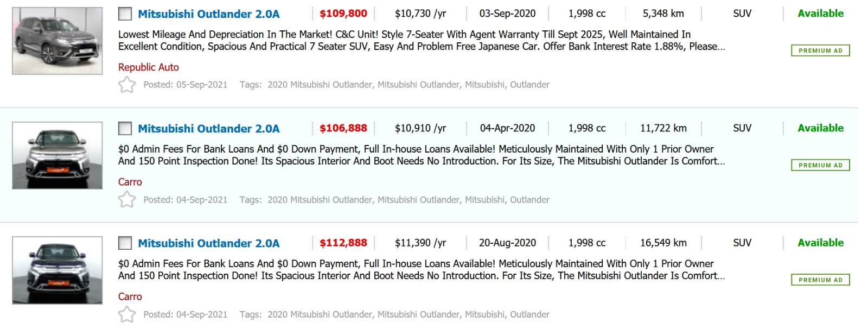Star the $106,888 Outlander listing as favourite
Image resolution: width=868 pixels, height=329 pixels.
pos(127,200)
